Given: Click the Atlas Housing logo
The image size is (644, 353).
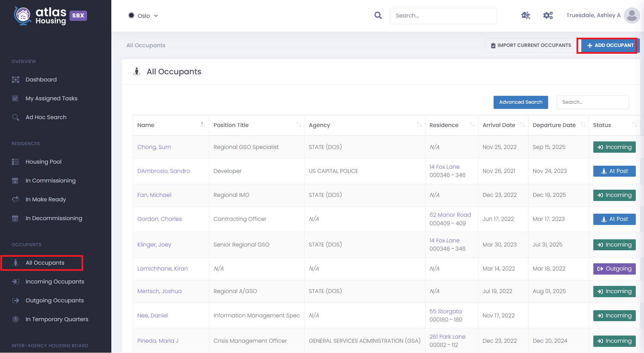Looking at the screenshot, I should tap(40, 16).
